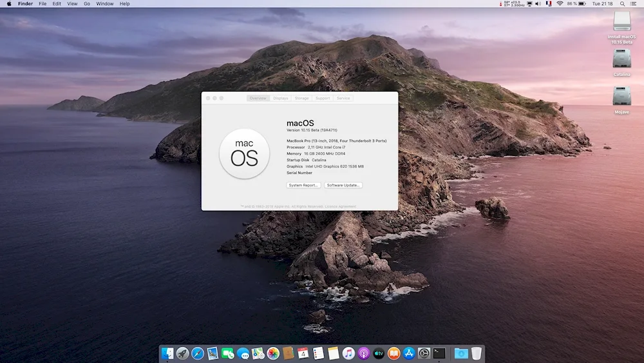This screenshot has height=363, width=644.
Task: Open Reminders app in Dock
Action: pos(318,353)
